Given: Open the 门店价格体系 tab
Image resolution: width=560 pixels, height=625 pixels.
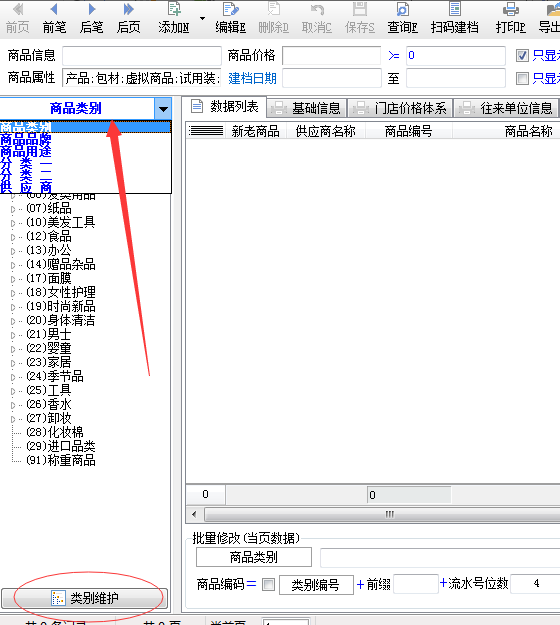Looking at the screenshot, I should pyautogui.click(x=401, y=108).
